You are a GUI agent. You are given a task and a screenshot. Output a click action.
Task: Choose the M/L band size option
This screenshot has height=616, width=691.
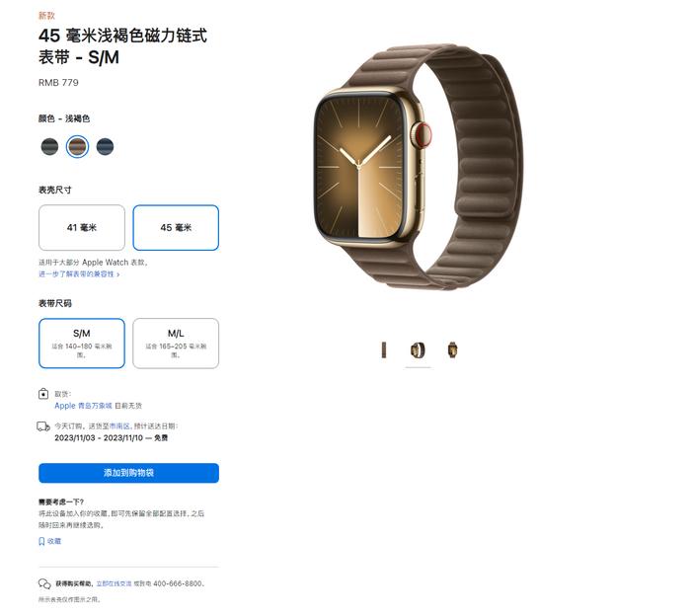click(176, 344)
